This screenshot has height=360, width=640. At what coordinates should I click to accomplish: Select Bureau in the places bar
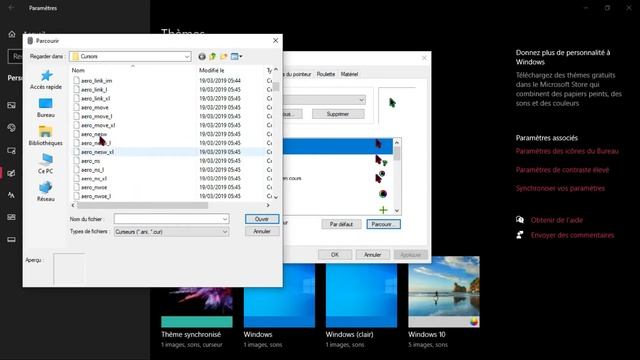46,108
